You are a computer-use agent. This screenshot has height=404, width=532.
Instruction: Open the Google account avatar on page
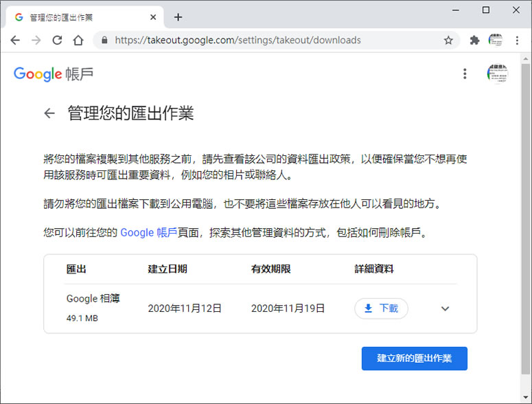[498, 74]
